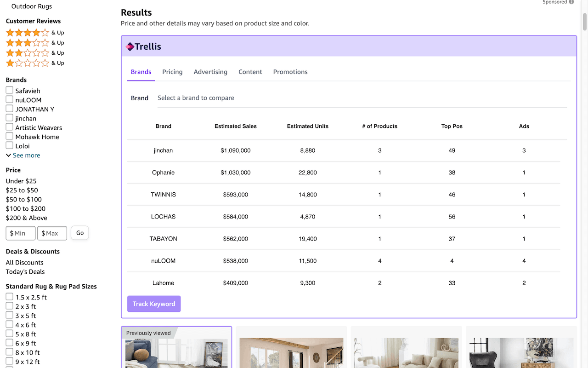Check the JONATHAN Y brand checkbox
The height and width of the screenshot is (368, 588).
[x=9, y=109]
